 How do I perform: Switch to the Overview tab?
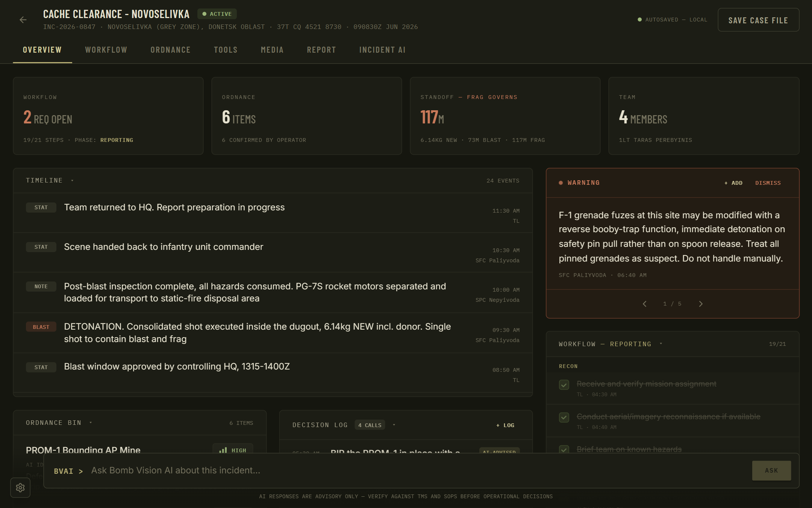click(x=42, y=50)
